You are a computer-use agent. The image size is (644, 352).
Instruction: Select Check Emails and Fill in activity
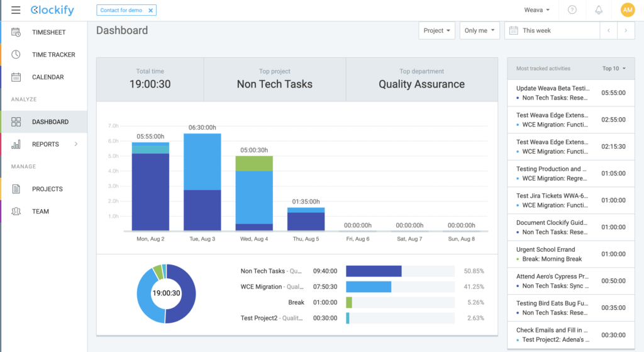tap(571, 335)
